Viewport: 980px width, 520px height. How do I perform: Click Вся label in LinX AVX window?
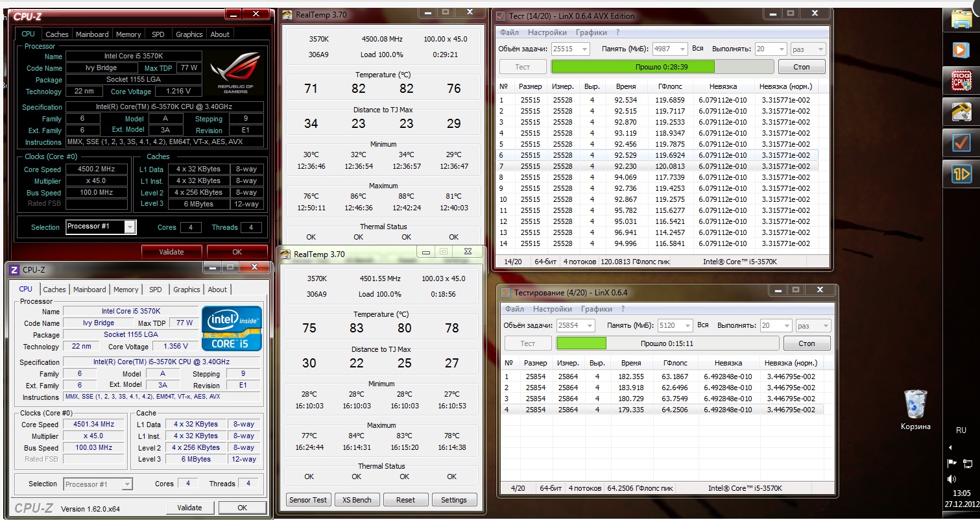pyautogui.click(x=698, y=49)
